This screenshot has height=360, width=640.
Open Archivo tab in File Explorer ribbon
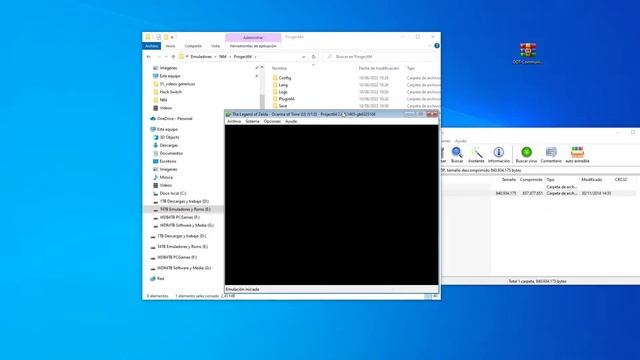click(151, 46)
